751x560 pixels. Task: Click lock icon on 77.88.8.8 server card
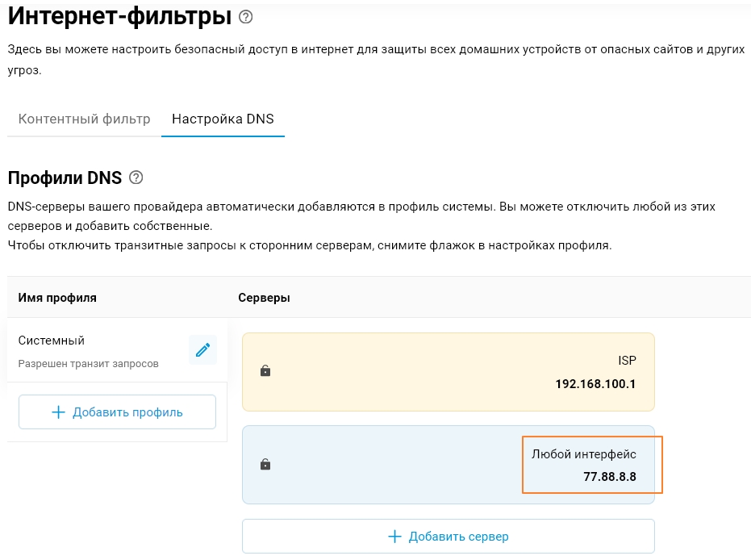[265, 465]
